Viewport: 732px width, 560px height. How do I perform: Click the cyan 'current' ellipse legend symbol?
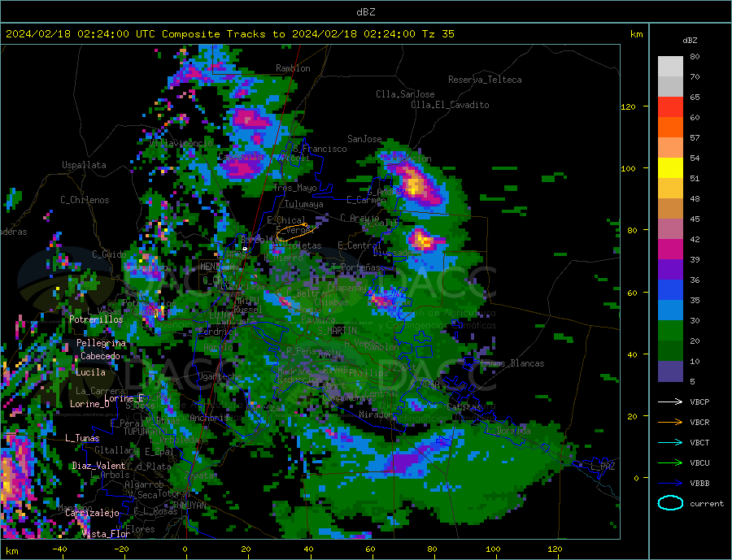click(670, 503)
